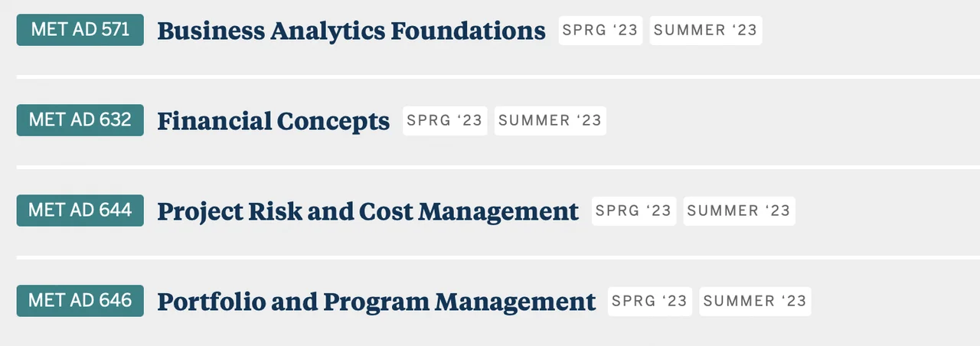980x346 pixels.
Task: Click SUMMER '23 tag for Portfolio and Program Management
Action: (x=755, y=302)
